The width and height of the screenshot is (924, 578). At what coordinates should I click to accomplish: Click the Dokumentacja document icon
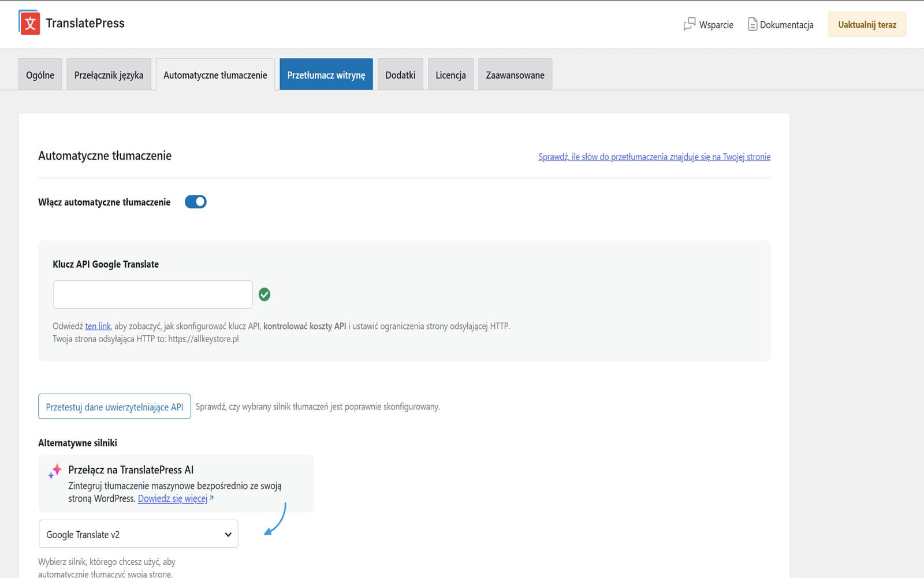752,24
